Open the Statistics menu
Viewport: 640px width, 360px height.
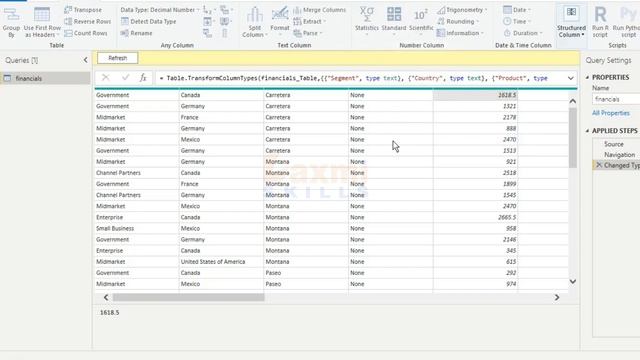(x=367, y=20)
